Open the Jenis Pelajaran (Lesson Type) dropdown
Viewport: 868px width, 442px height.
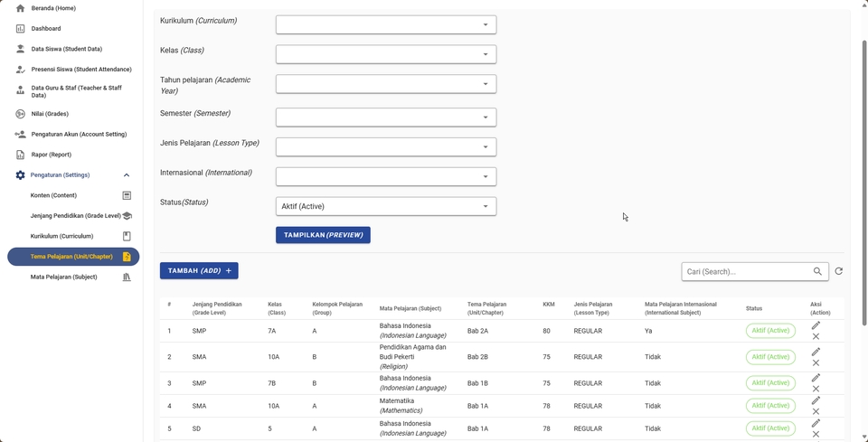click(x=386, y=147)
